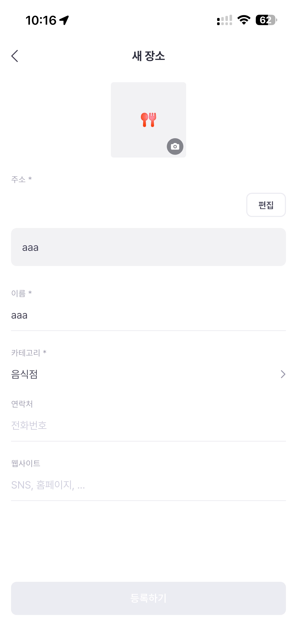Tap the fork and spoon icon

[148, 120]
